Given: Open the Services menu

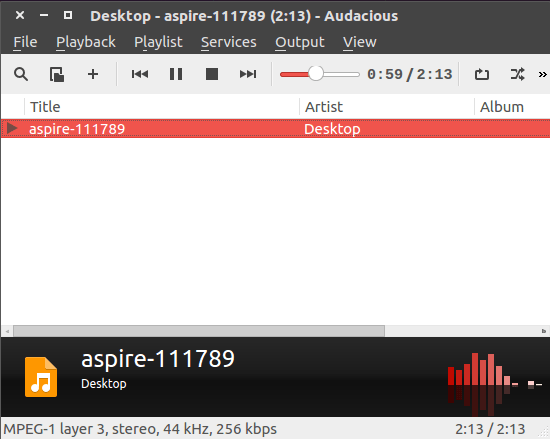Looking at the screenshot, I should [x=229, y=42].
